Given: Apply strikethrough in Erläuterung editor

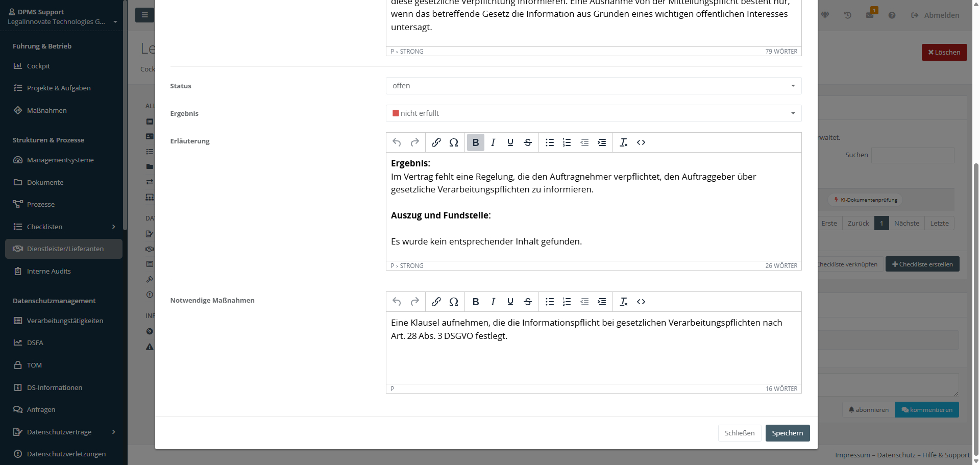Looking at the screenshot, I should [x=528, y=142].
